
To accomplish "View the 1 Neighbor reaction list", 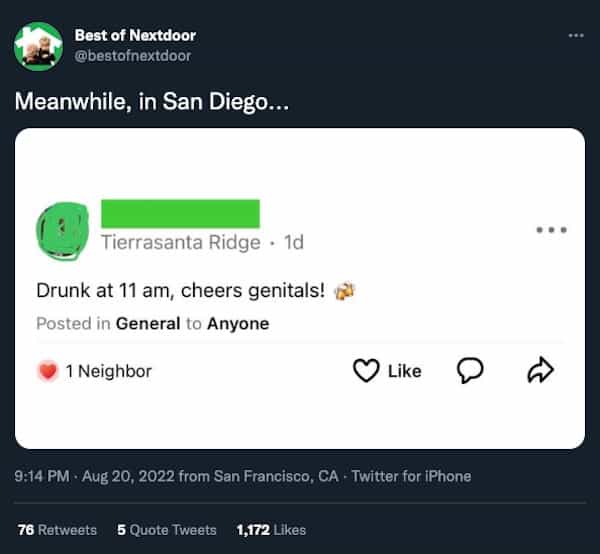I will click(x=108, y=371).
